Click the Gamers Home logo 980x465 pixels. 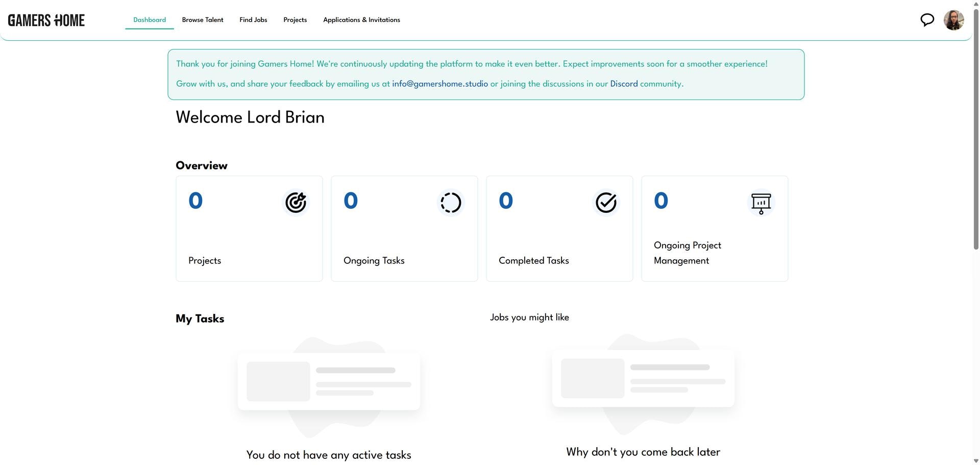coord(46,20)
